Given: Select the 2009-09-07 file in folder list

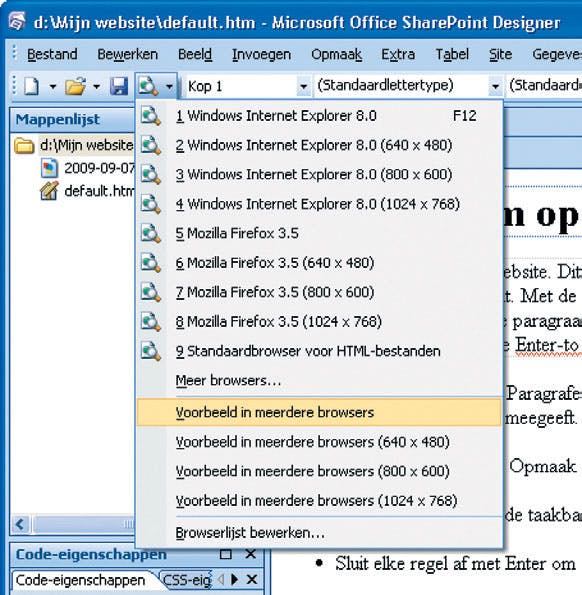Looking at the screenshot, I should tap(99, 168).
